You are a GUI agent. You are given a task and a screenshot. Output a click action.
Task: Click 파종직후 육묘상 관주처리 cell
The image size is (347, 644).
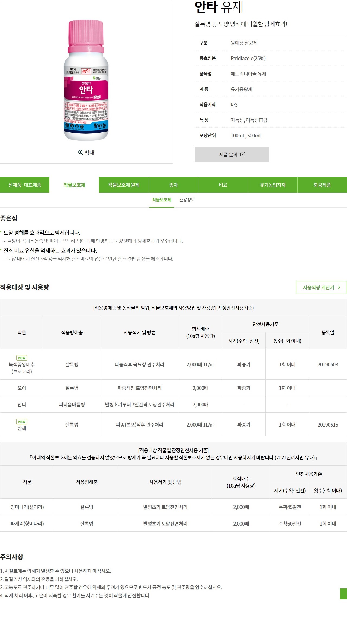[x=140, y=364]
